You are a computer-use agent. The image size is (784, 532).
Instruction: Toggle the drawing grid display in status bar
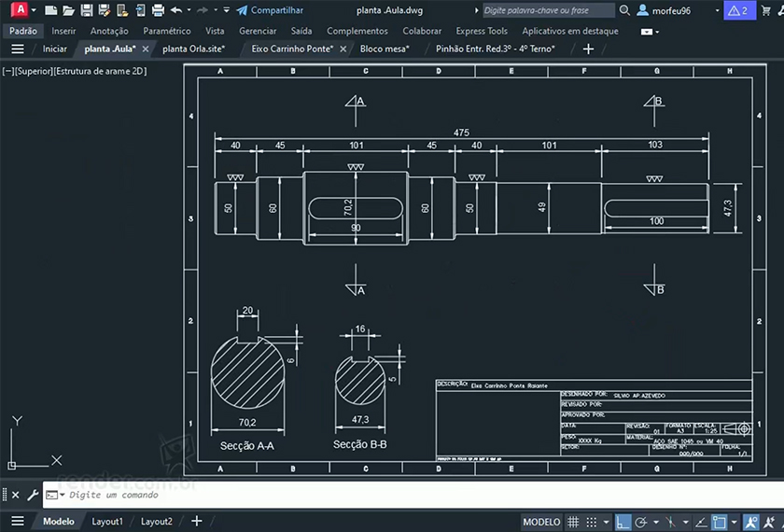point(574,522)
